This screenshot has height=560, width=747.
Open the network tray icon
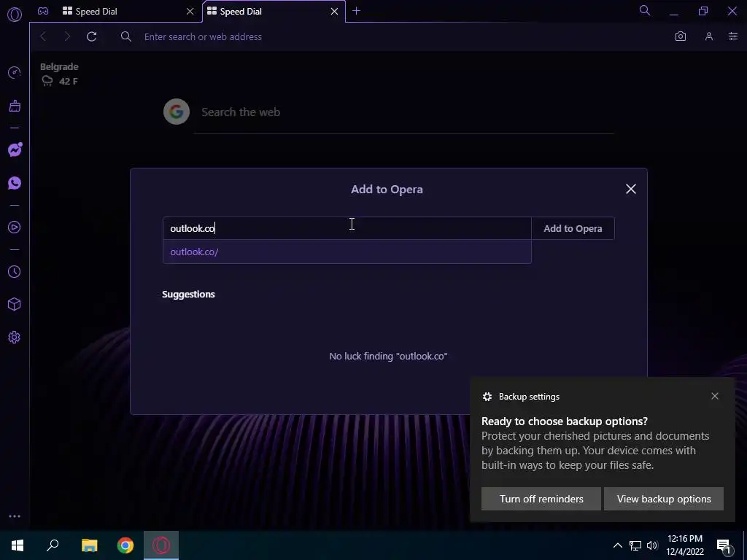[x=635, y=545]
